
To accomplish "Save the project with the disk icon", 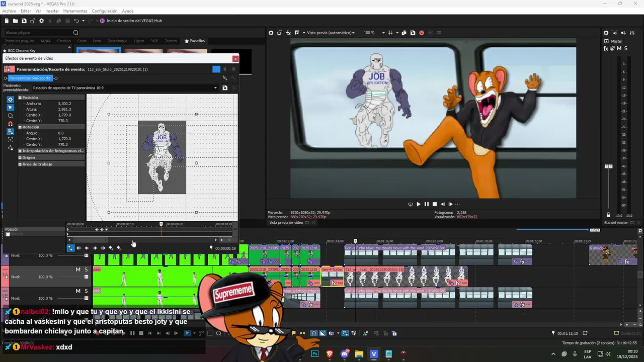I will pyautogui.click(x=24, y=21).
